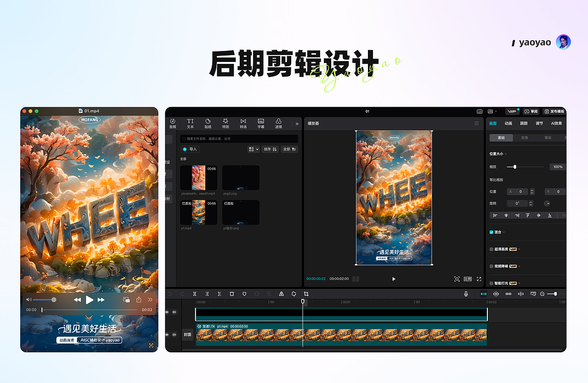This screenshot has height=383, width=588.
Task: Click the 比例 aspect ratio button
Action: pyautogui.click(x=468, y=279)
